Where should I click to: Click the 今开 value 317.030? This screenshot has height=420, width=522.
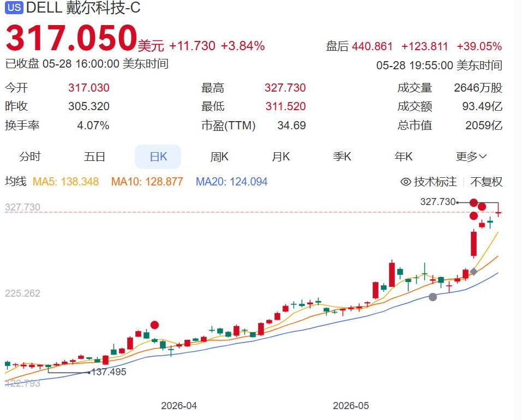point(89,88)
